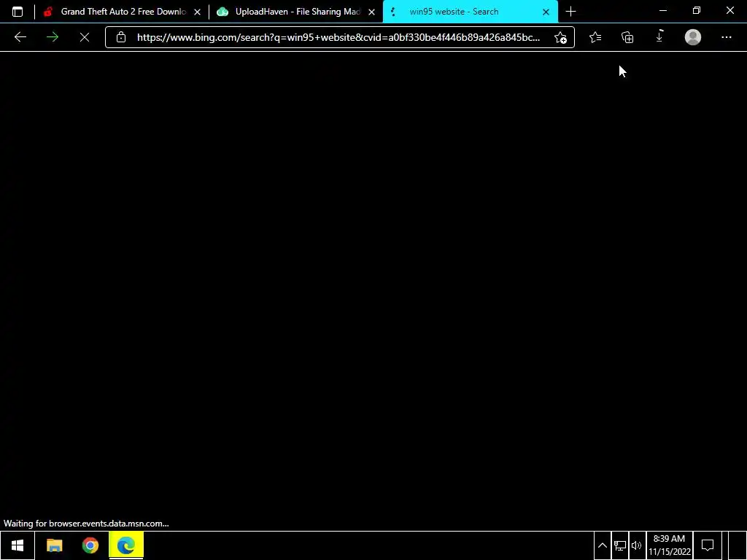Open the Favorites list

coord(595,37)
